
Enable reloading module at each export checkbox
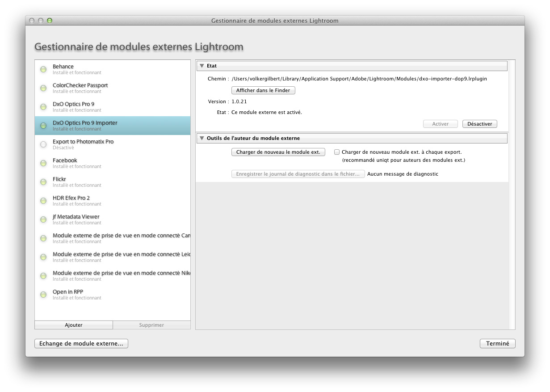click(x=337, y=152)
